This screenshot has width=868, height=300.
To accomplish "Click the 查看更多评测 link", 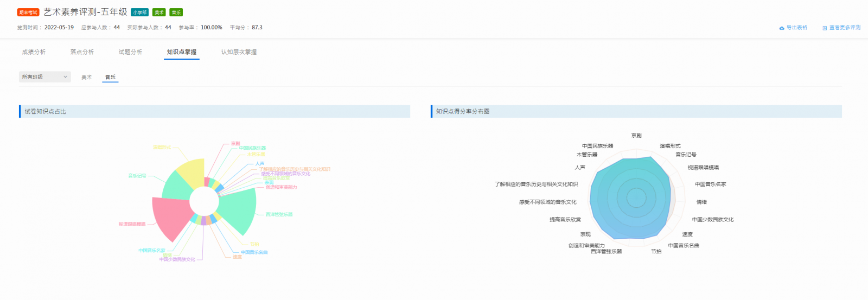I will pos(845,28).
